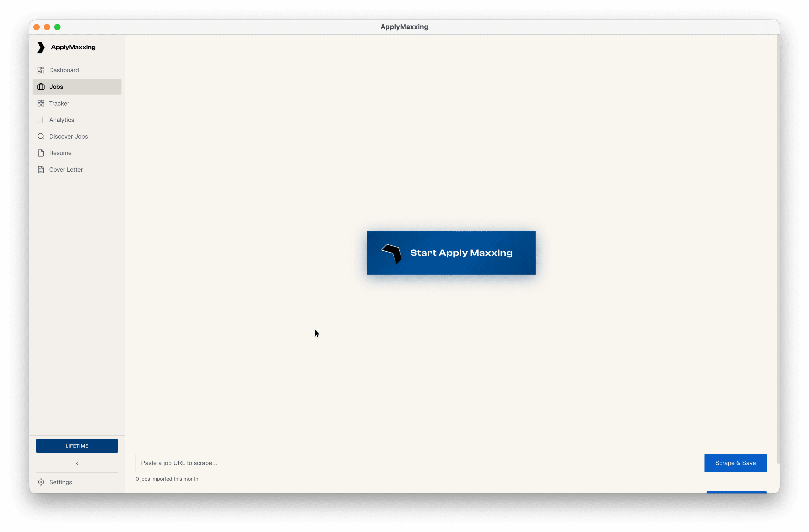Navigate to Discover Jobs
Screen dimensions: 809x532
click(x=77, y=136)
